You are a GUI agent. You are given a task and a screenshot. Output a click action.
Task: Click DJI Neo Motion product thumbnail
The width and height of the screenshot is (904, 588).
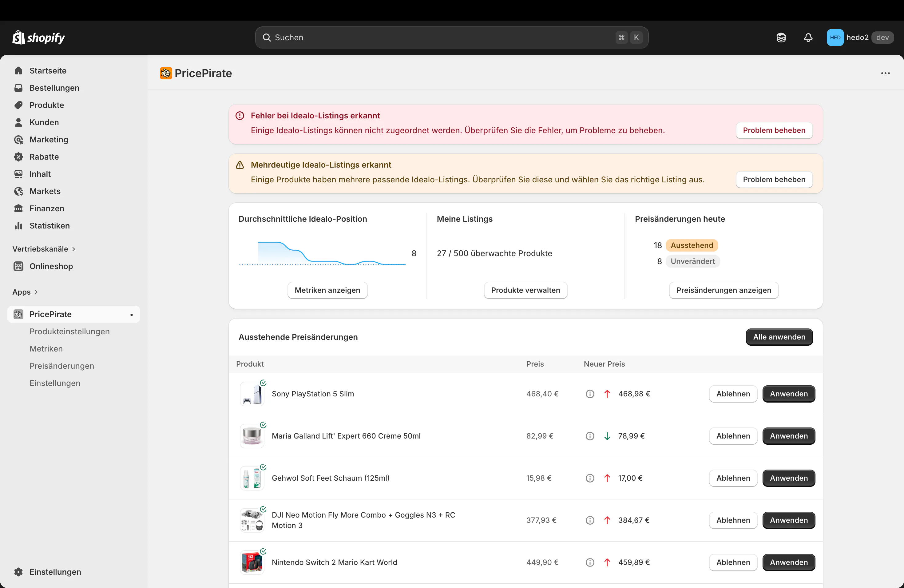click(252, 520)
